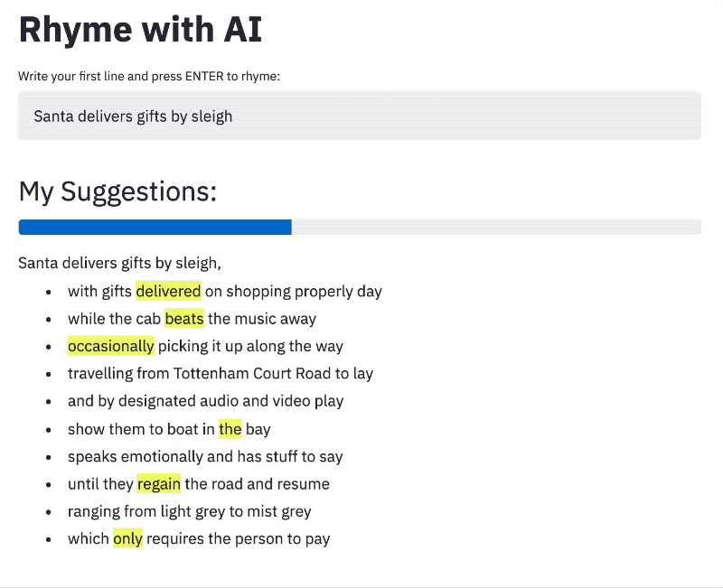This screenshot has height=588, width=723.
Task: Click the "Santa delivers gifts by sleigh," result line
Action: pos(119,264)
